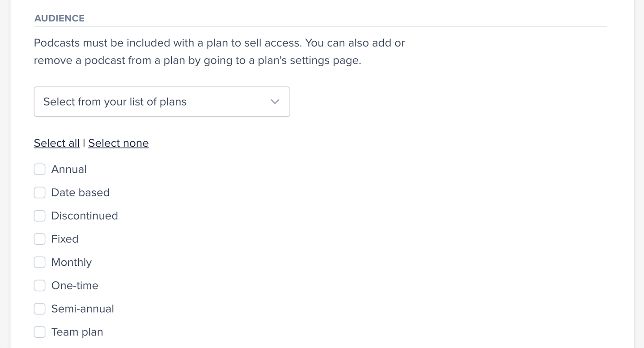Image resolution: width=644 pixels, height=348 pixels.
Task: Tick the Semi-annual plan checkbox
Action: coord(40,309)
